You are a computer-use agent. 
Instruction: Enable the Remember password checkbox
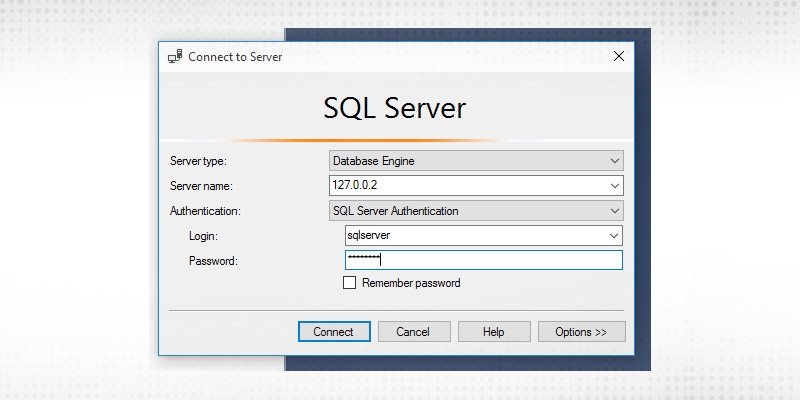[x=349, y=283]
